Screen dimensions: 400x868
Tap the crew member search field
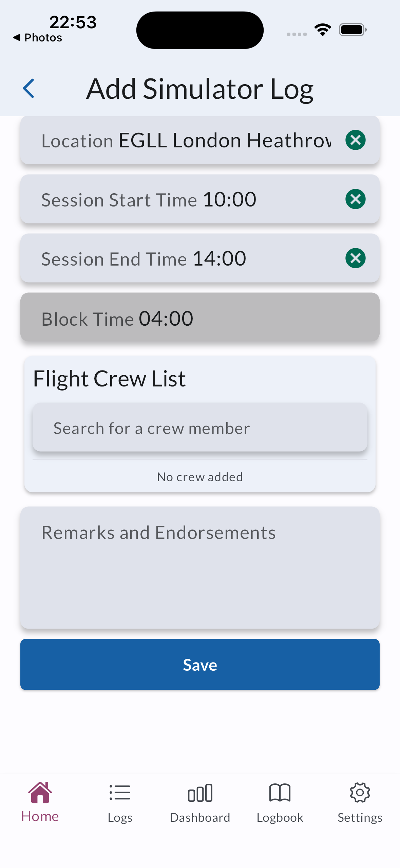click(200, 428)
